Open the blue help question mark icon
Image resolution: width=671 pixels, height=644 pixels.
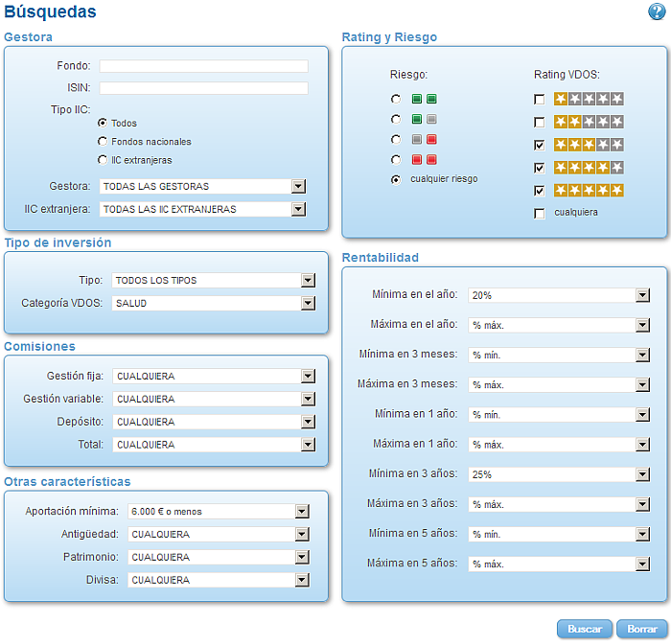pos(656,11)
